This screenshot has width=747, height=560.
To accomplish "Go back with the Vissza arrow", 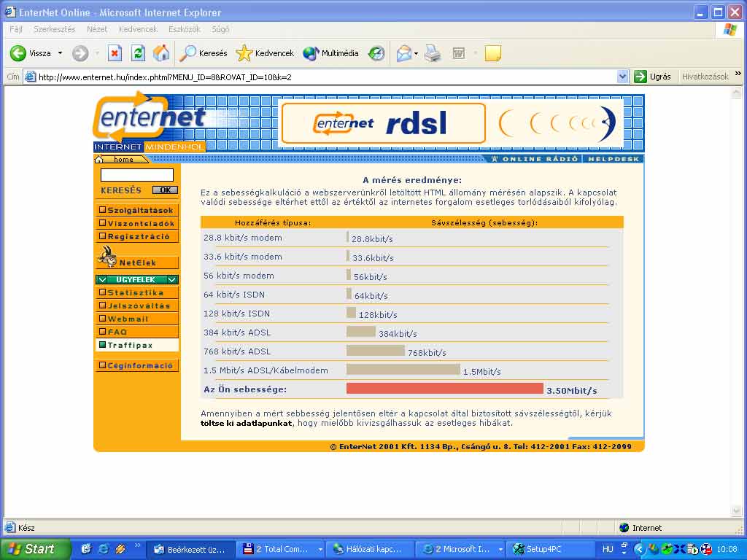I will (18, 52).
